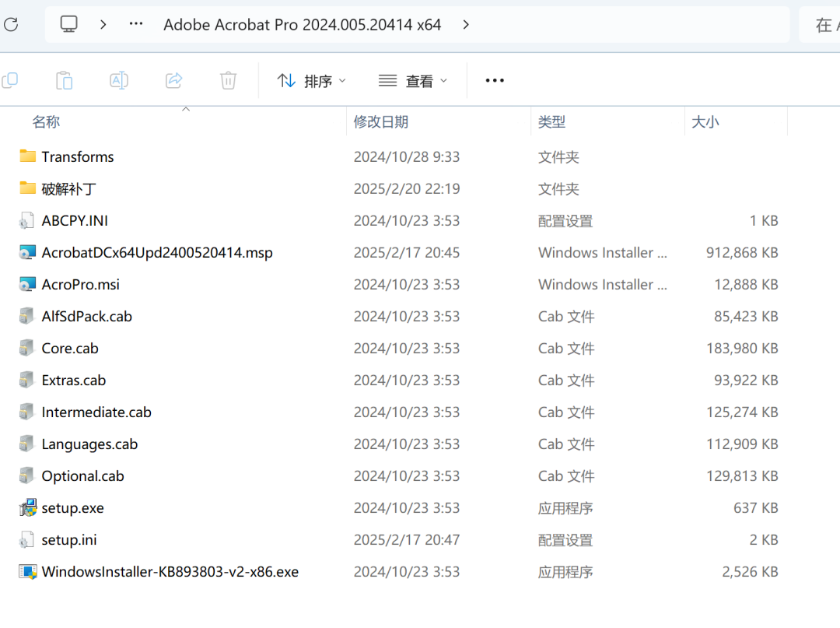
Task: Select the ABCPY.INI file name
Action: (75, 221)
